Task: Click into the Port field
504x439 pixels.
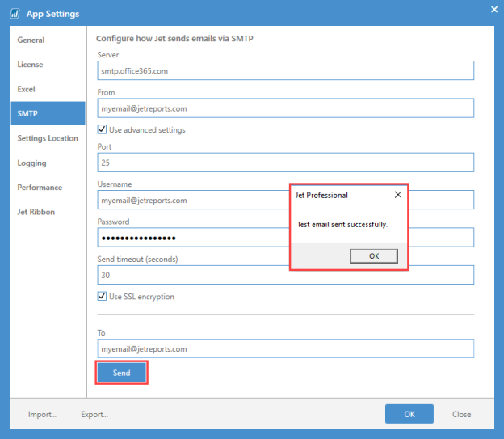Action: point(285,163)
